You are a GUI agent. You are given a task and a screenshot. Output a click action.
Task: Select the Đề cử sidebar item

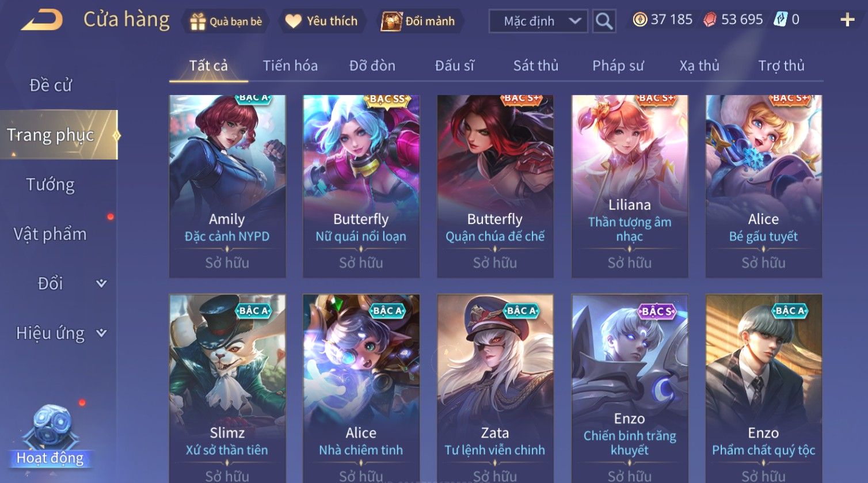tap(51, 85)
